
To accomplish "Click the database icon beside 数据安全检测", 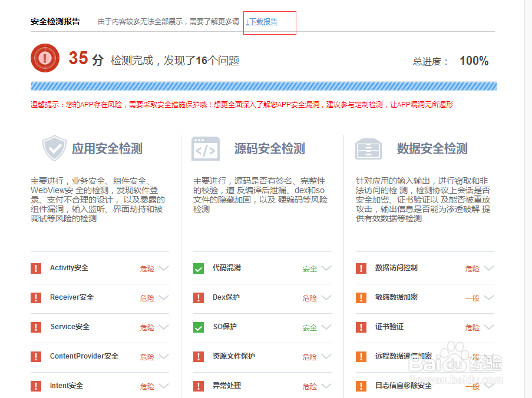I will 368,148.
